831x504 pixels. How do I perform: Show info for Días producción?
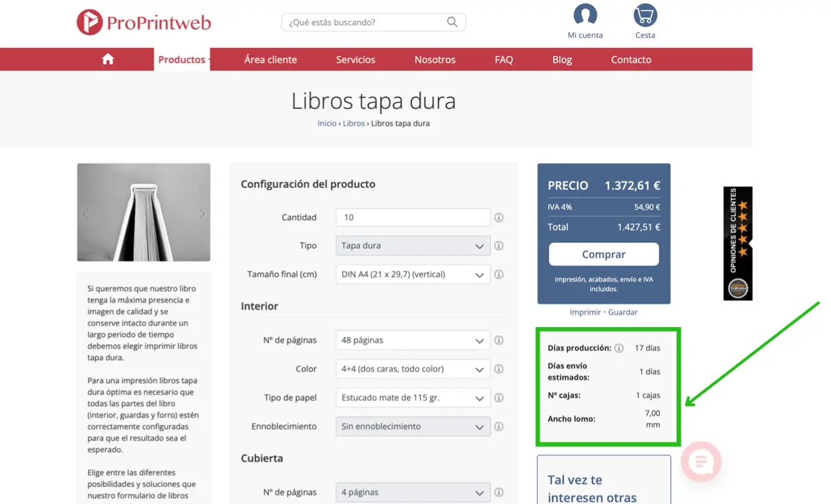coord(619,349)
